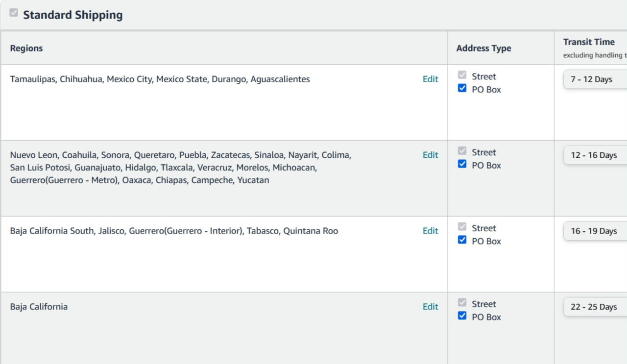This screenshot has height=364, width=627.
Task: Toggle PO Box in the 22 - 25 Days row
Action: tap(462, 316)
